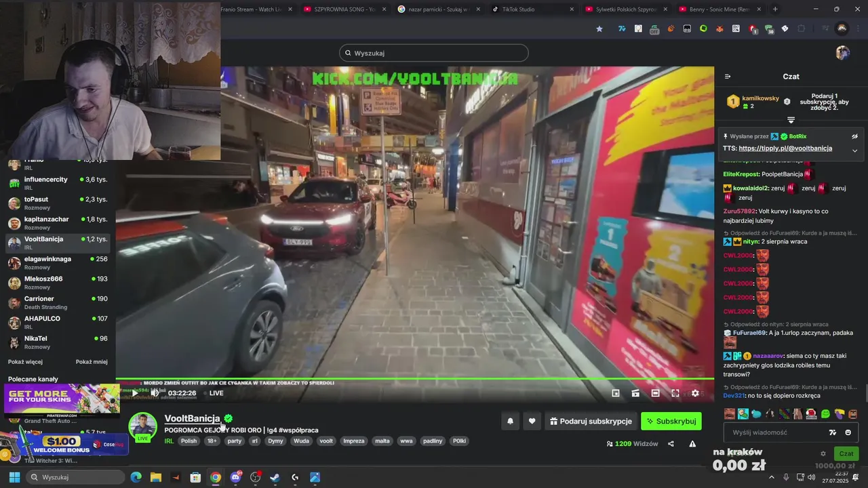This screenshot has height=488, width=868.
Task: Follow the channel with the heart button
Action: [x=532, y=421]
